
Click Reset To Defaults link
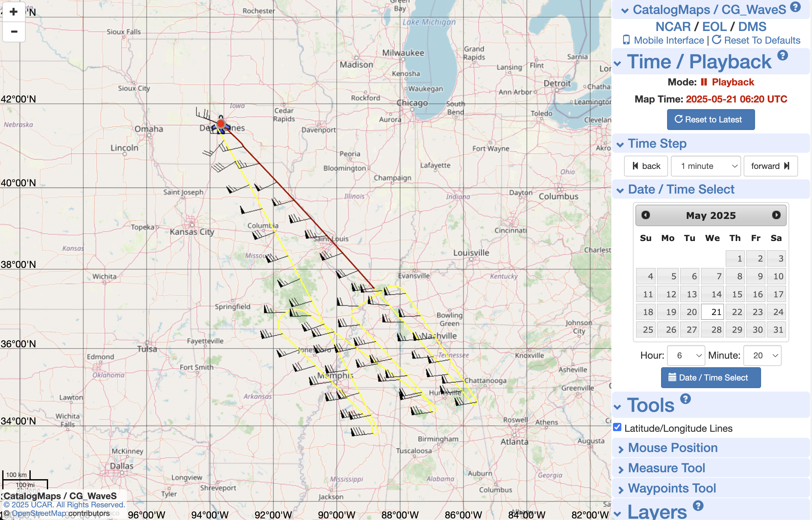[756, 40]
